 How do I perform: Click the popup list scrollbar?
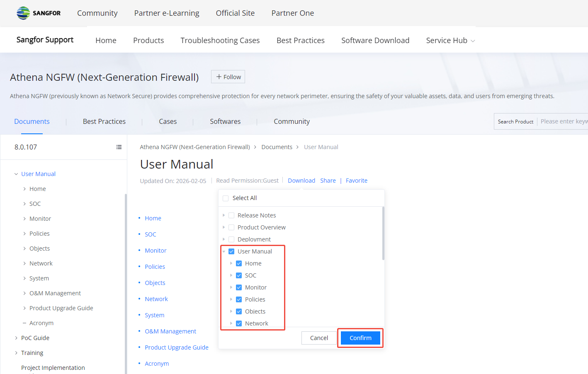(383, 234)
